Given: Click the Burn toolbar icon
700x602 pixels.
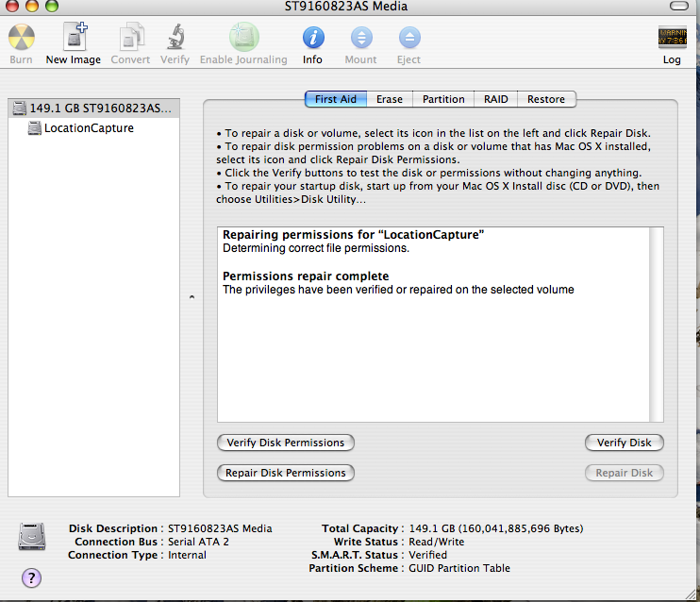Looking at the screenshot, I should (21, 38).
